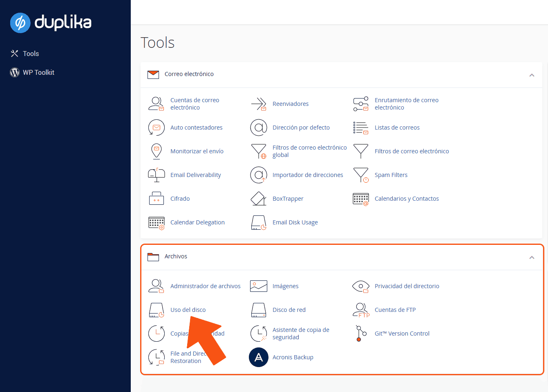This screenshot has width=548, height=392.
Task: Click the Privacidad del directorio eye icon
Action: [x=360, y=286]
